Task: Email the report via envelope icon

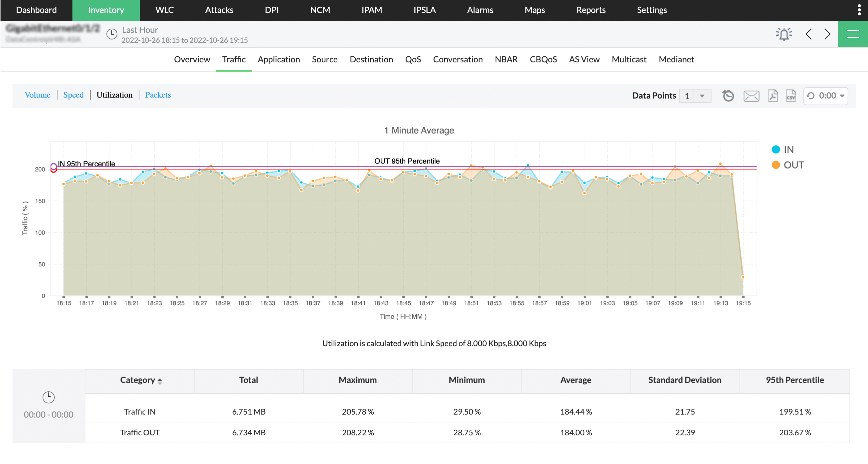Action: pos(751,96)
